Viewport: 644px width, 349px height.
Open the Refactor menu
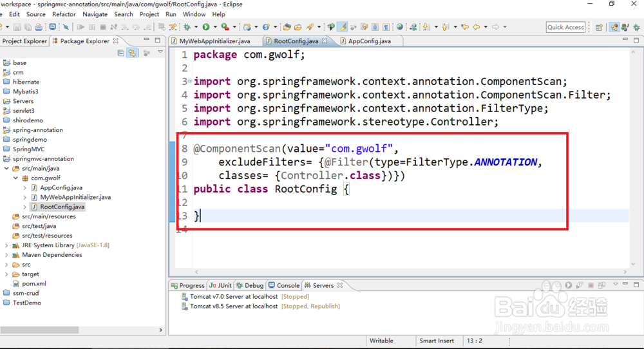64,14
